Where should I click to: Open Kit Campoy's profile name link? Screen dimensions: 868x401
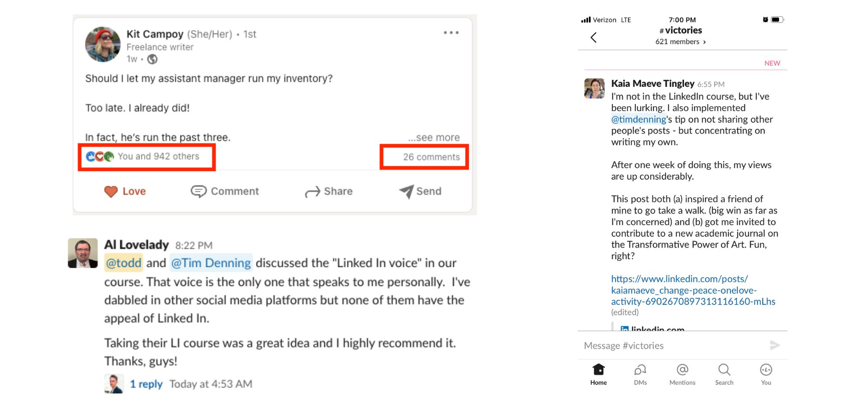coord(155,34)
